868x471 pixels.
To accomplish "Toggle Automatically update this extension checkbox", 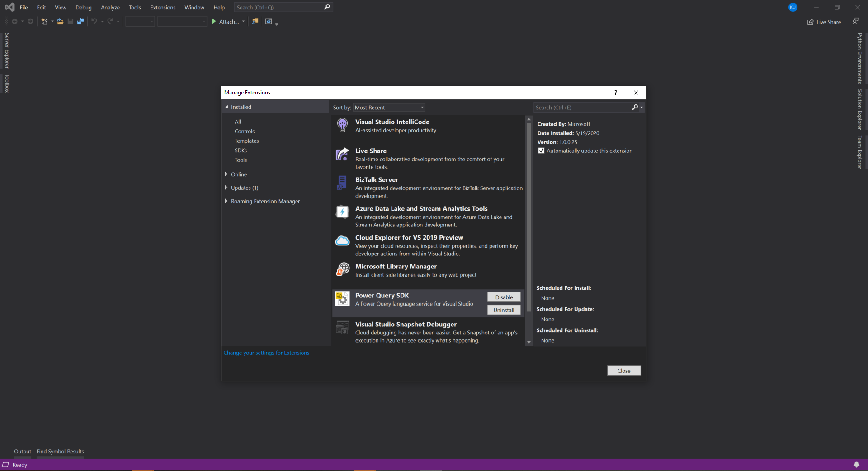I will click(541, 151).
